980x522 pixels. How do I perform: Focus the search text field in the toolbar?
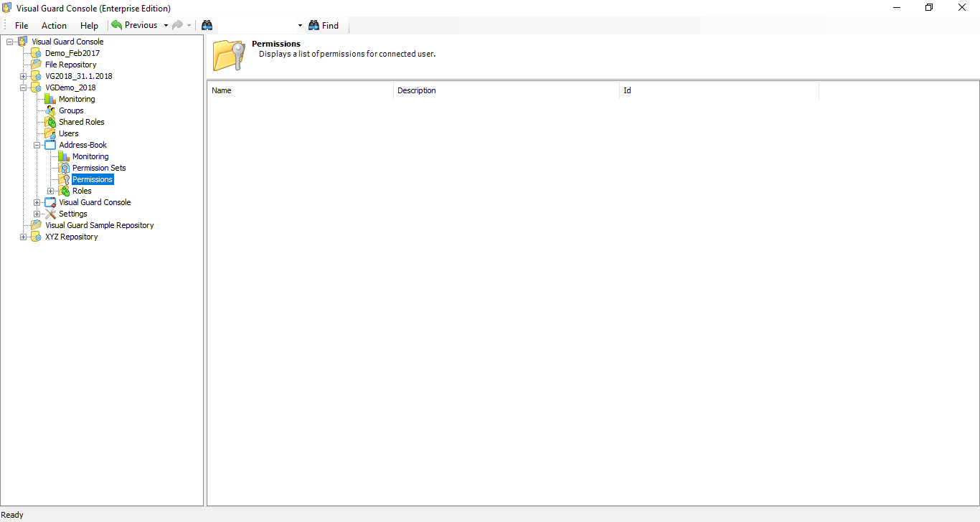tap(256, 25)
